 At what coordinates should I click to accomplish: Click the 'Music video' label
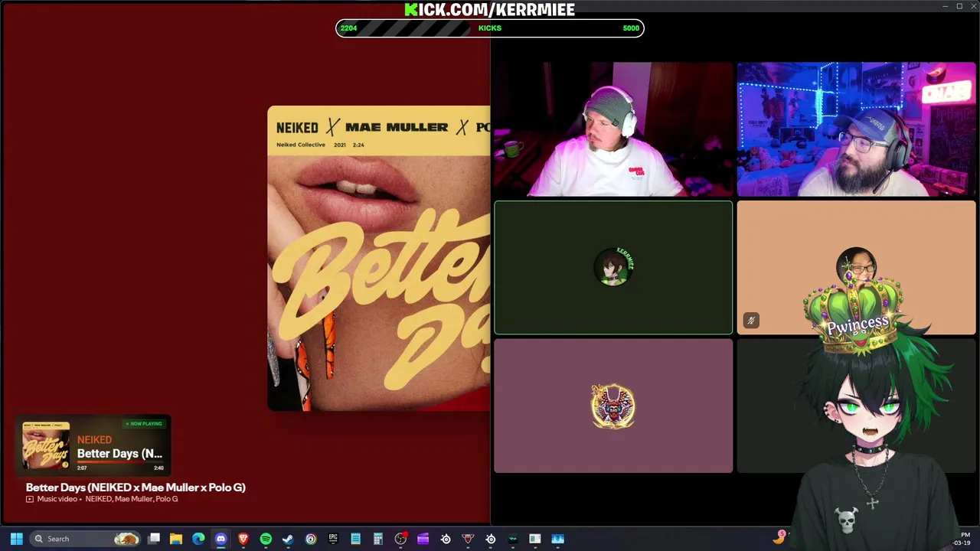tap(57, 499)
